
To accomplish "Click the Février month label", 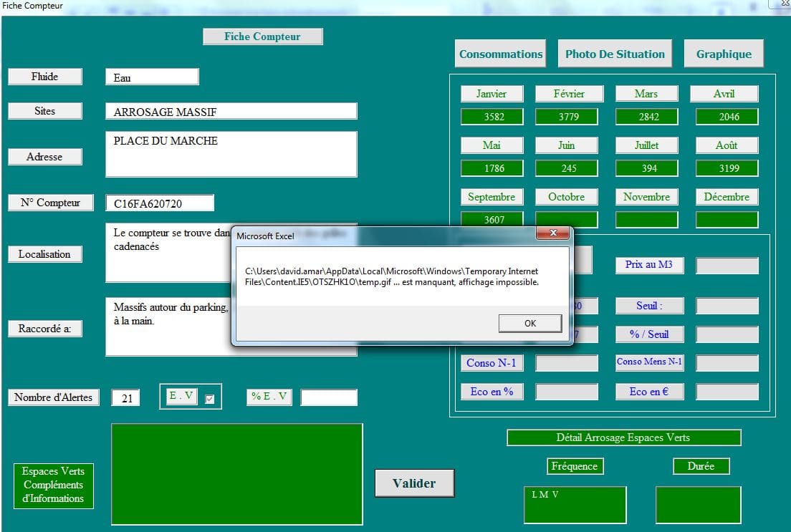I will click(x=569, y=94).
